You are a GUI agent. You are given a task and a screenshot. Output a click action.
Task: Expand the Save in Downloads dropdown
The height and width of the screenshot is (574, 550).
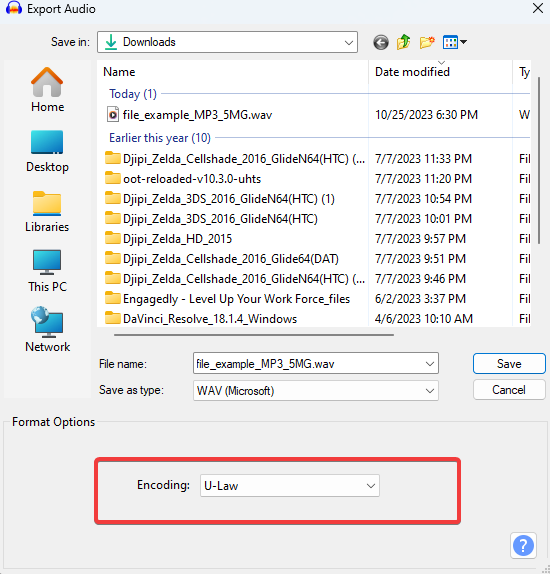pos(227,42)
